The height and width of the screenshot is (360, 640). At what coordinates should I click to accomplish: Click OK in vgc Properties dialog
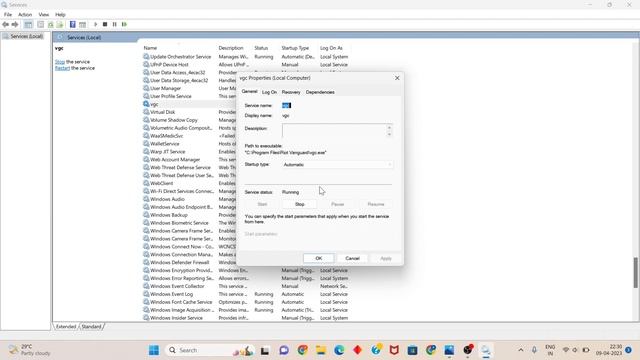[x=319, y=258]
